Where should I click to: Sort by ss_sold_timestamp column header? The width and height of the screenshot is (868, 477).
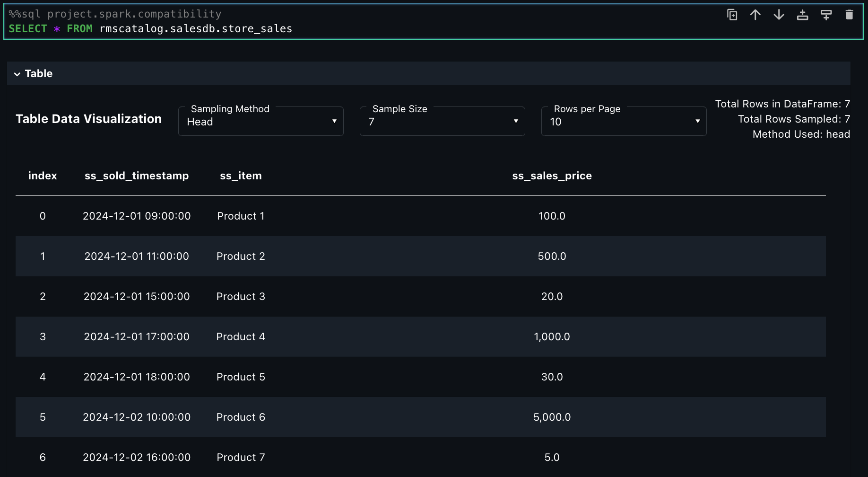137,176
